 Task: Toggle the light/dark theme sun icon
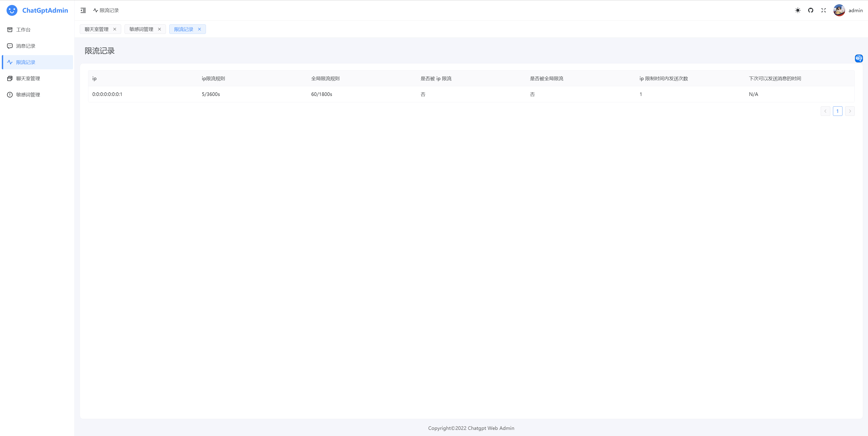tap(797, 10)
